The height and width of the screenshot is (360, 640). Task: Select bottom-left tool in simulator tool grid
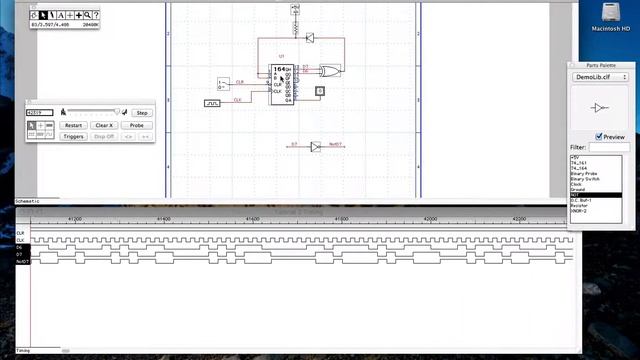pos(31,134)
